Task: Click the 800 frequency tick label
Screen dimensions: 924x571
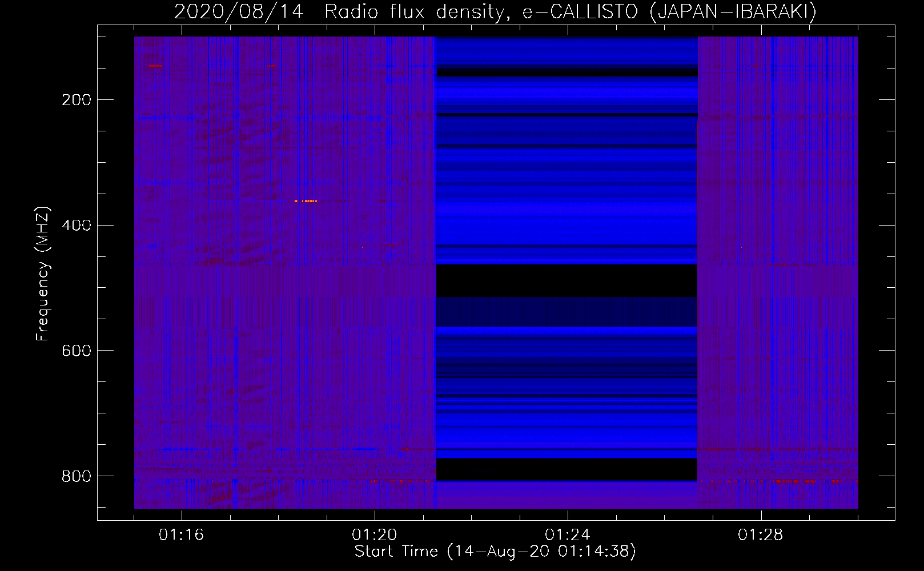Action: (77, 476)
